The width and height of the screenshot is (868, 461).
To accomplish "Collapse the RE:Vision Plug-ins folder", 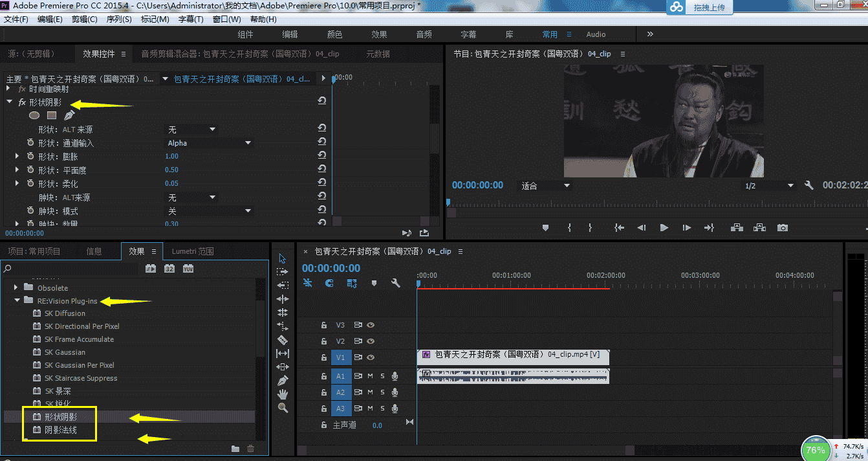I will click(x=17, y=300).
